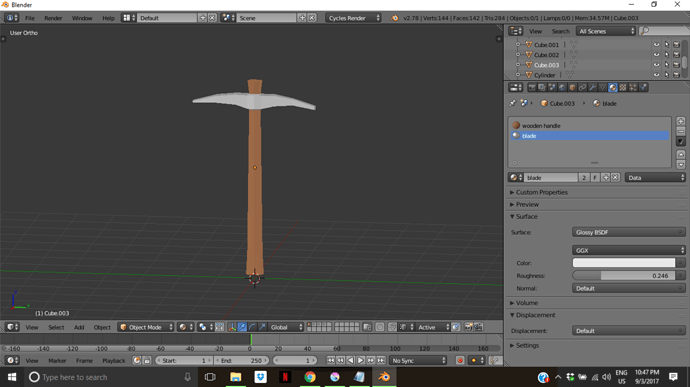Click the automatic keyframe record button
This screenshot has height=387, width=690.
point(460,360)
